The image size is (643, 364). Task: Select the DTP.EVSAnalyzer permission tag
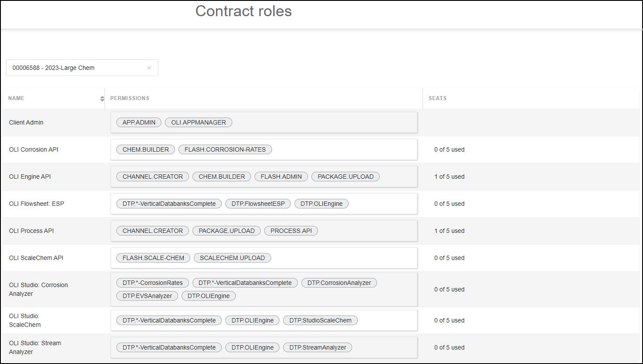pos(147,296)
